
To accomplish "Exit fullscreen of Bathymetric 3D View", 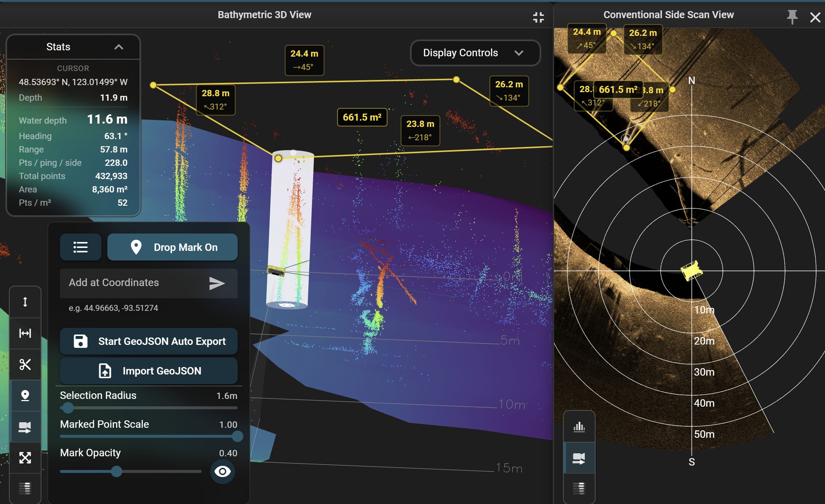I will click(x=539, y=17).
